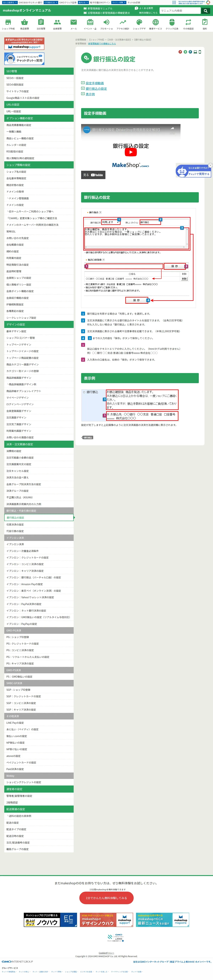Jump to the 銀行振込の設定 anchor
Screen dimensions: 213x980
point(96,89)
